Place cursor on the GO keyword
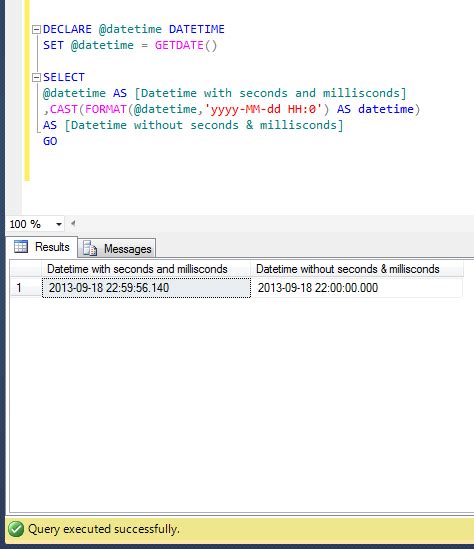 pyautogui.click(x=50, y=141)
